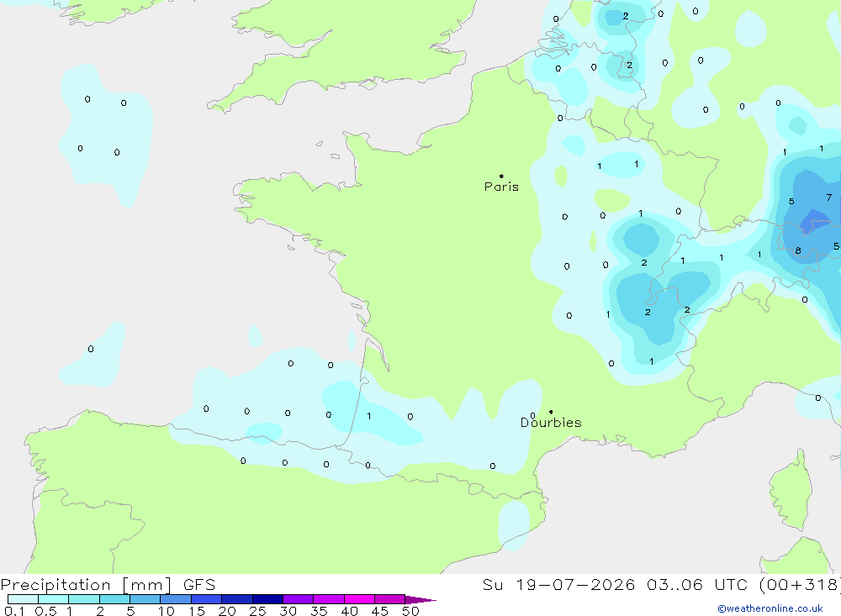Select the black dot marker above Dourbies

pyautogui.click(x=551, y=412)
